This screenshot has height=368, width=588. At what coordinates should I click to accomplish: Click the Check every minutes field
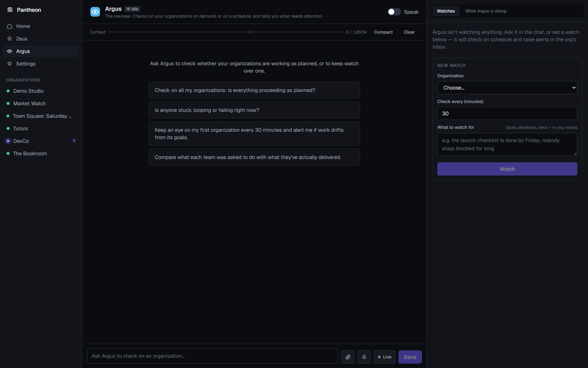tap(507, 114)
